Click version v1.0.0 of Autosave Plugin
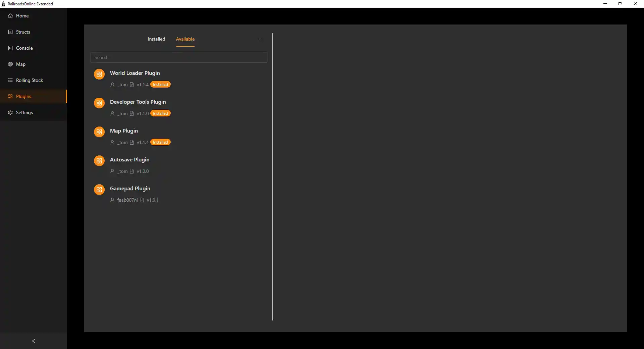The image size is (644, 349). click(x=143, y=171)
